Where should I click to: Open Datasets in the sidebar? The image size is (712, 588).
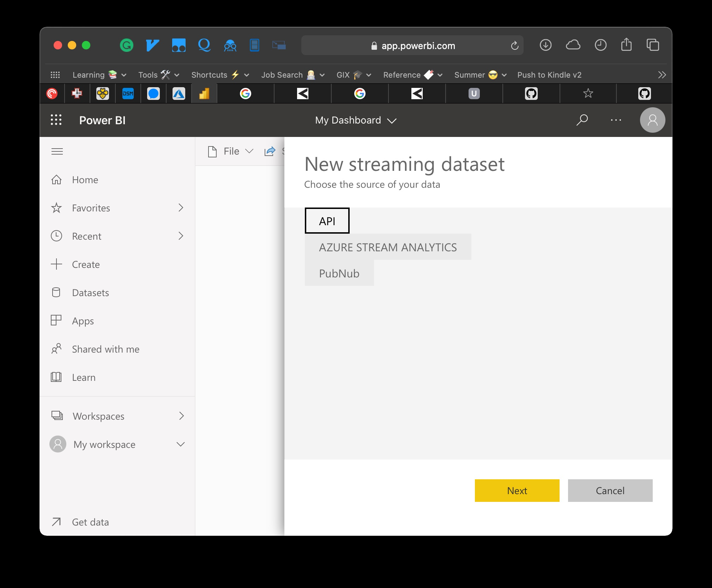[x=90, y=293]
